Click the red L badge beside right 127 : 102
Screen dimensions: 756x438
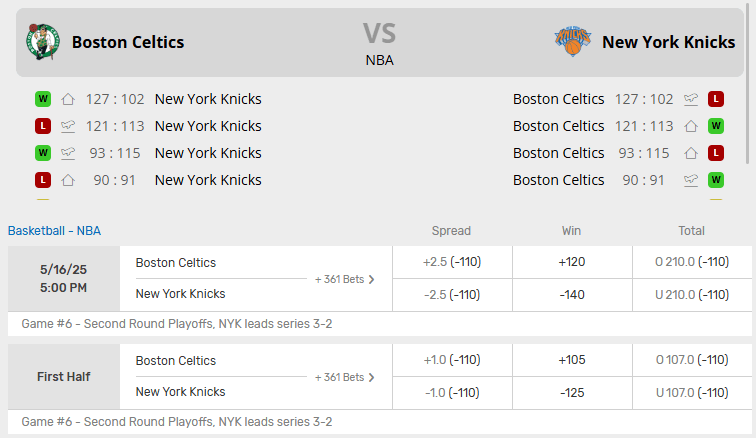[716, 99]
